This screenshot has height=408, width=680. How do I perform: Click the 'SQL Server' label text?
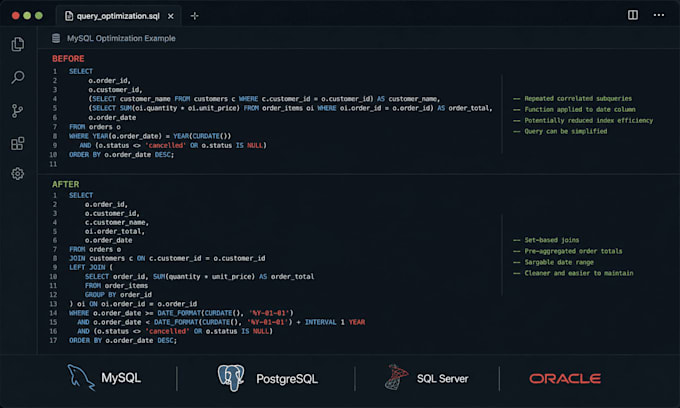click(x=442, y=379)
